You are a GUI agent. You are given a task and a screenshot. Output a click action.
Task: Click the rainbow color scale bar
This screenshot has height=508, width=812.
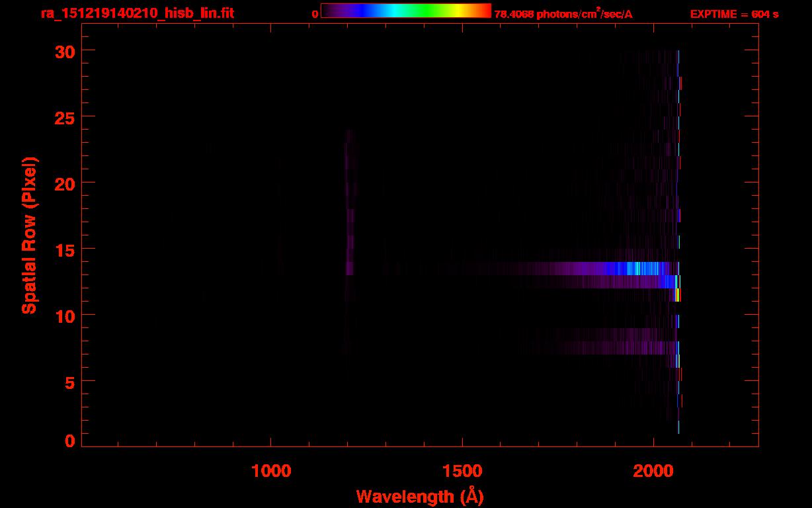[x=406, y=11]
